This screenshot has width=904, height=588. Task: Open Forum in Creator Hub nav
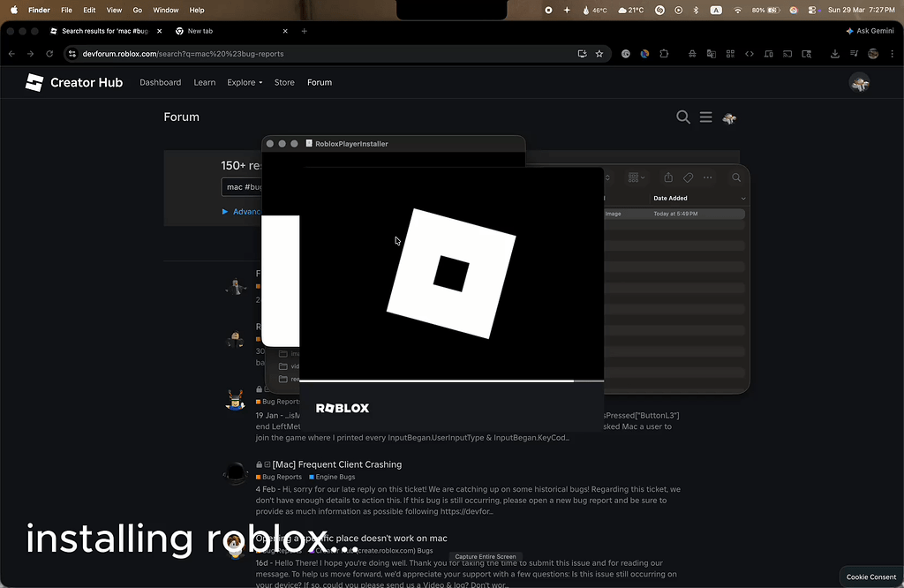coord(320,82)
